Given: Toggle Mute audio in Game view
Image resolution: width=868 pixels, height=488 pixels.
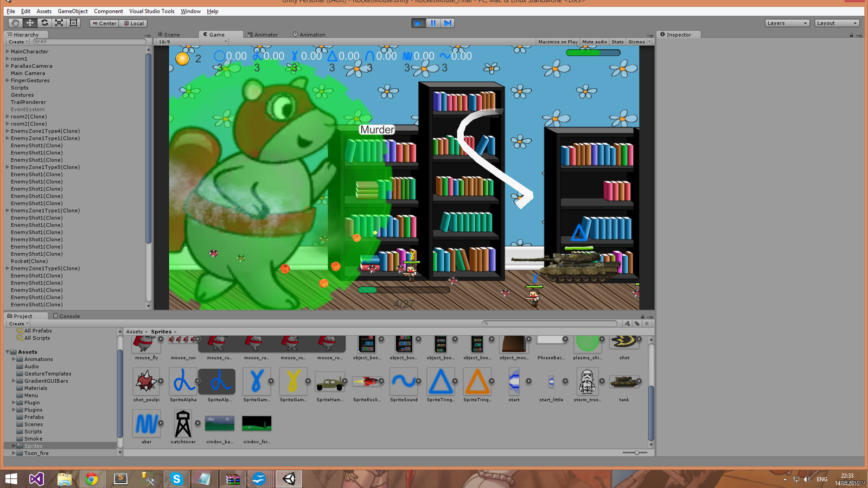Looking at the screenshot, I should point(595,42).
